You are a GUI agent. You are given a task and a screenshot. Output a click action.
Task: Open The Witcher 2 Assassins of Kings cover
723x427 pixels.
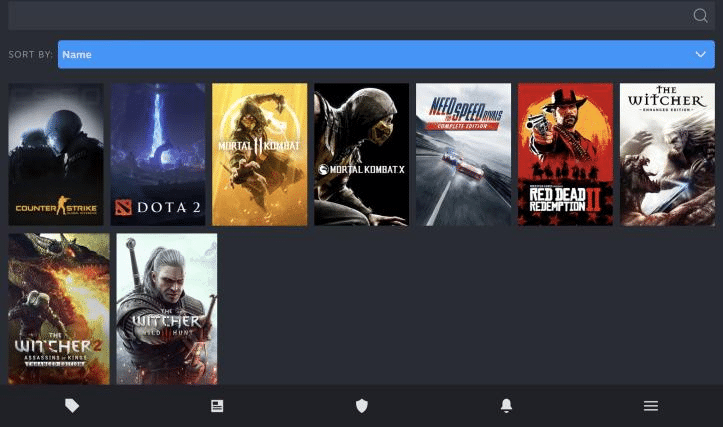[59, 308]
